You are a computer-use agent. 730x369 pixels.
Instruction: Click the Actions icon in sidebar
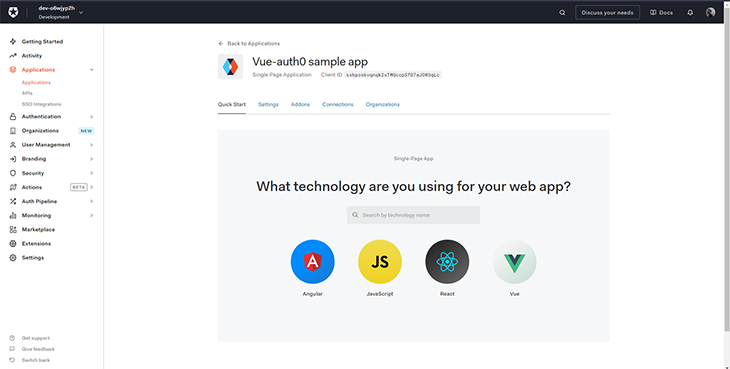point(13,187)
